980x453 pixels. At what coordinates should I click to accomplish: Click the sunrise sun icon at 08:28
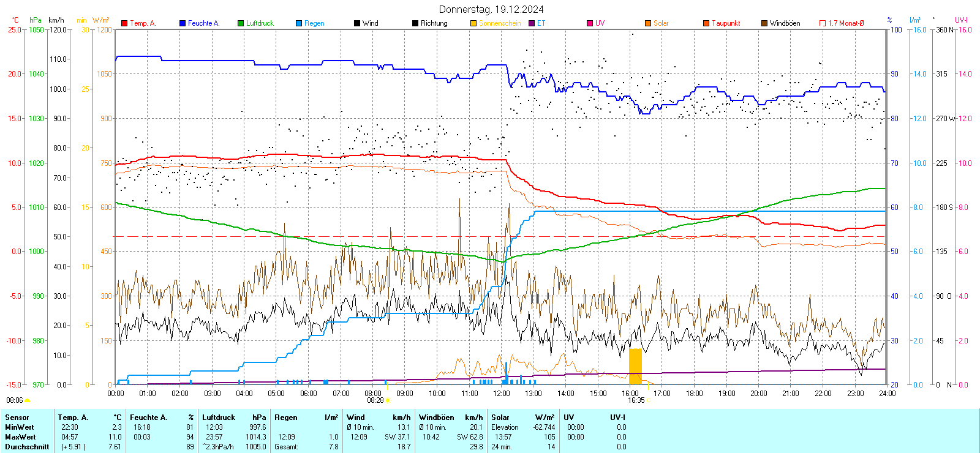point(388,400)
